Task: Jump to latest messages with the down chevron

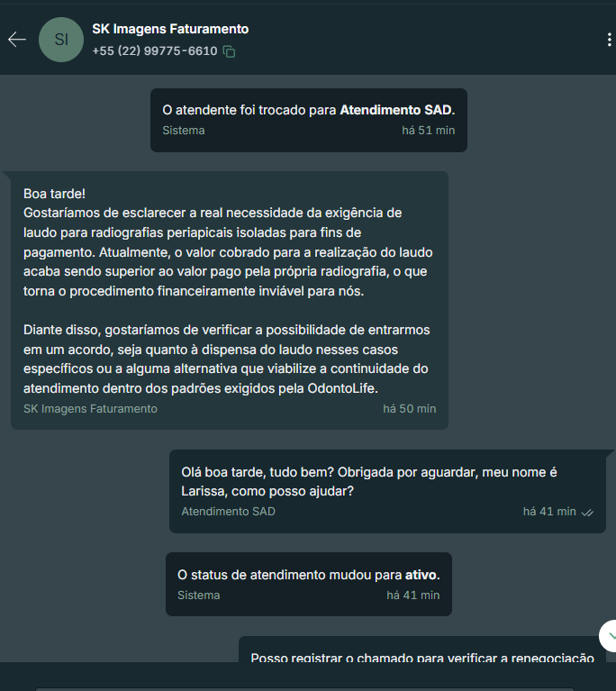Action: coord(611,635)
